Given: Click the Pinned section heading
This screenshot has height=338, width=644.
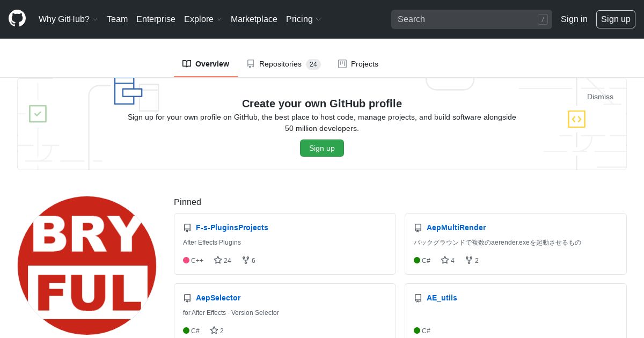Looking at the screenshot, I should point(187,202).
